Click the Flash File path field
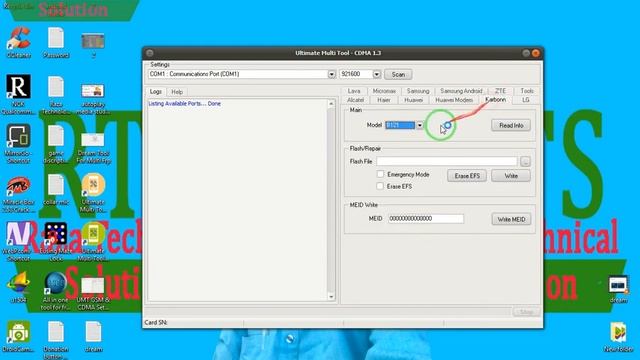The width and height of the screenshot is (640, 360). 447,161
